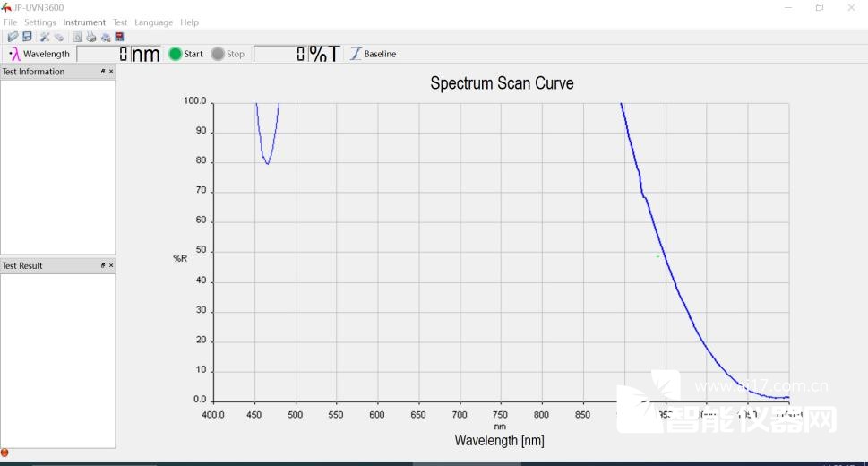Click inside the Test Result list area
This screenshot has height=466, width=868.
click(x=57, y=361)
